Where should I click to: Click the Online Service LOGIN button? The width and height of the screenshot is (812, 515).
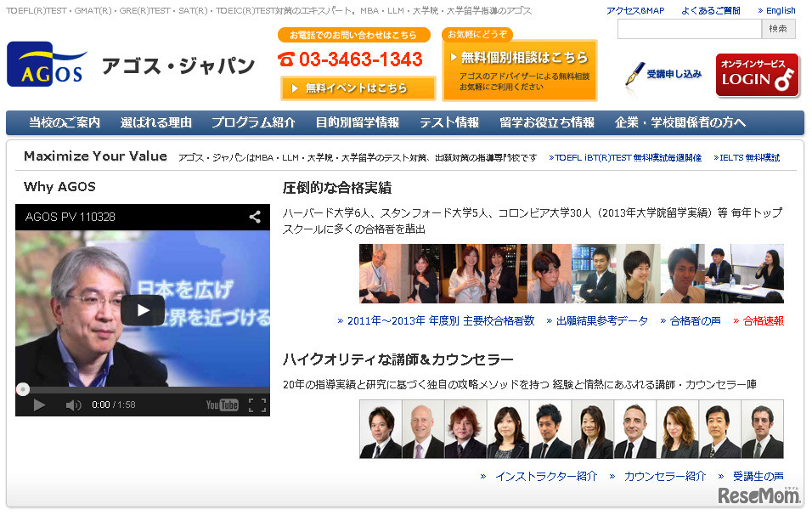pyautogui.click(x=758, y=76)
